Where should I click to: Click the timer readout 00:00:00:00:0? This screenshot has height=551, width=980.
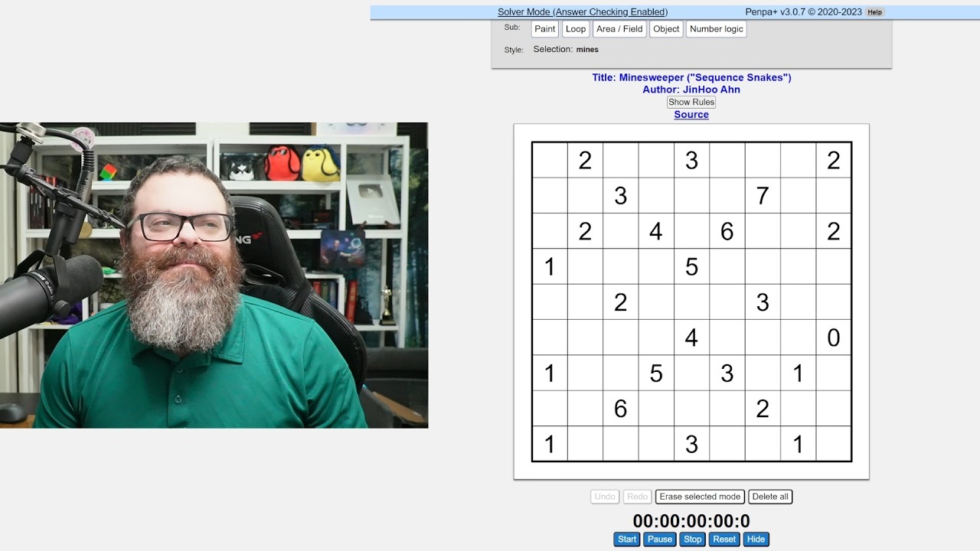[691, 521]
